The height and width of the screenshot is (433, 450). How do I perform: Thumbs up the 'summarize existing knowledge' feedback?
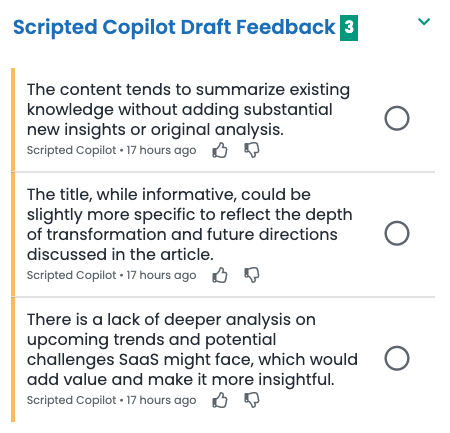220,150
